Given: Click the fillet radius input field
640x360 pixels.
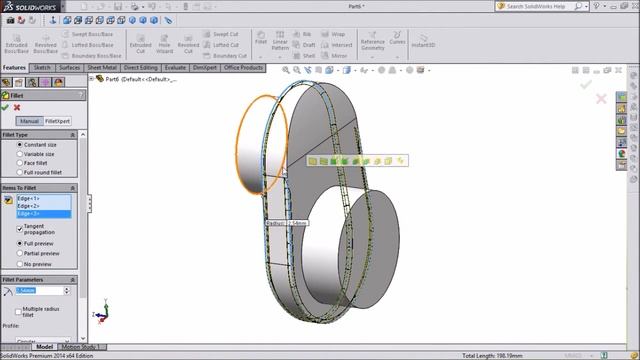Looking at the screenshot, I should [x=39, y=290].
